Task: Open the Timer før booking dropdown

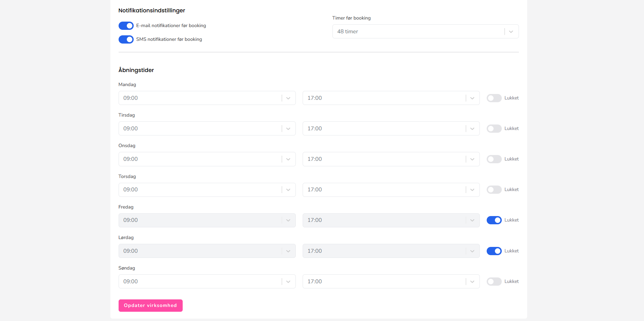Action: point(418,32)
